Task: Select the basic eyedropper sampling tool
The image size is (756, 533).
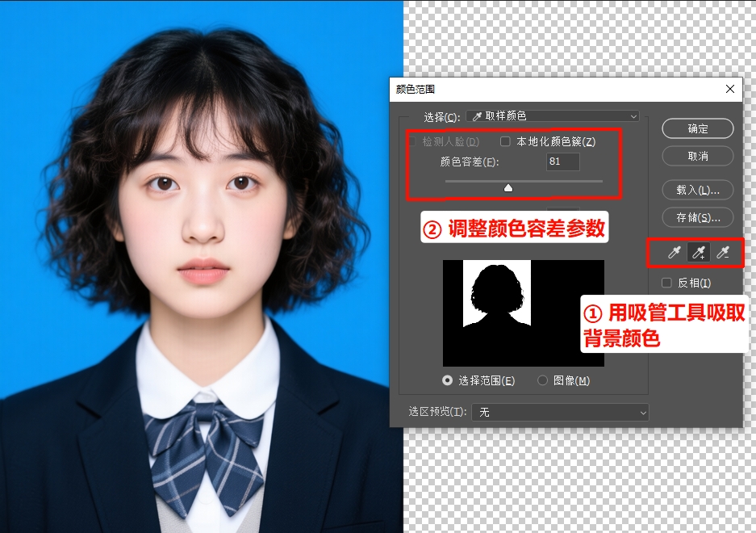Action: [675, 254]
